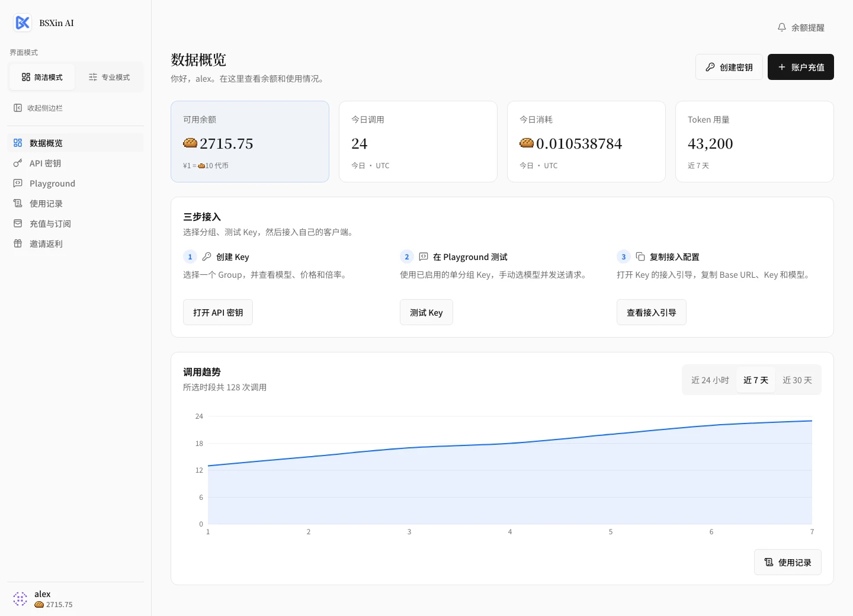The image size is (853, 616).
Task: Click the 可用余额 value 2715.75
Action: coord(226,143)
